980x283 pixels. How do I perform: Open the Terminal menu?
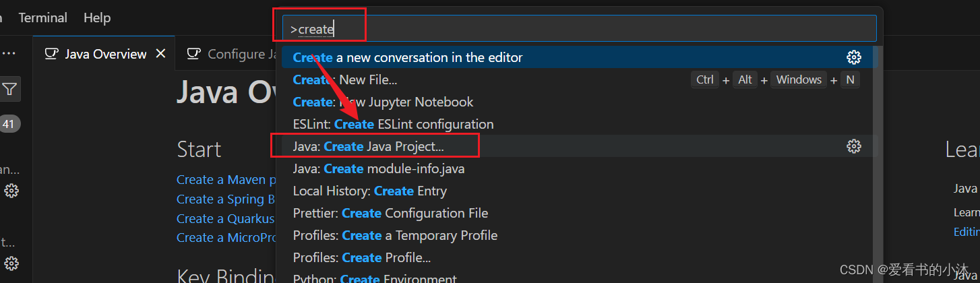click(x=42, y=18)
